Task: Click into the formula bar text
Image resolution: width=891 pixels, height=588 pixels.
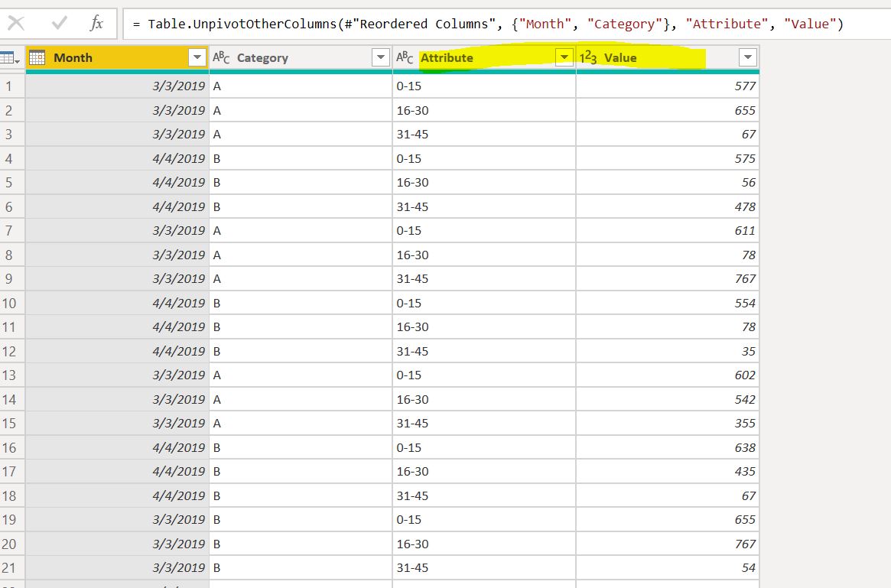Action: [x=487, y=24]
